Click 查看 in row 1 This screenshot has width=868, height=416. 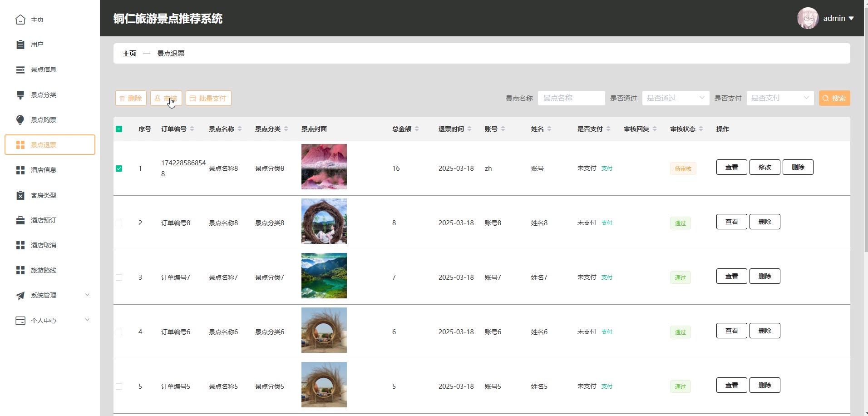(732, 167)
